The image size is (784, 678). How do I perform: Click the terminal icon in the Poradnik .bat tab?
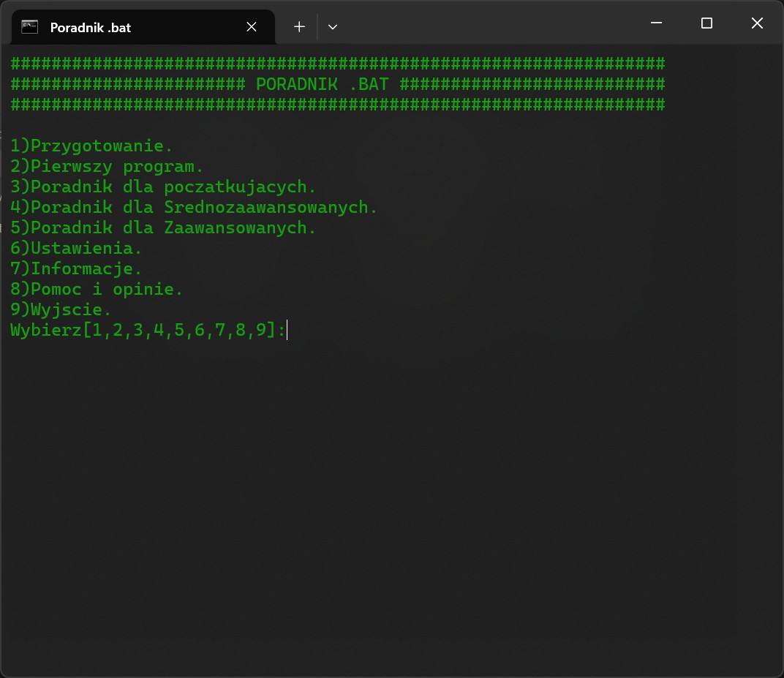[x=30, y=27]
